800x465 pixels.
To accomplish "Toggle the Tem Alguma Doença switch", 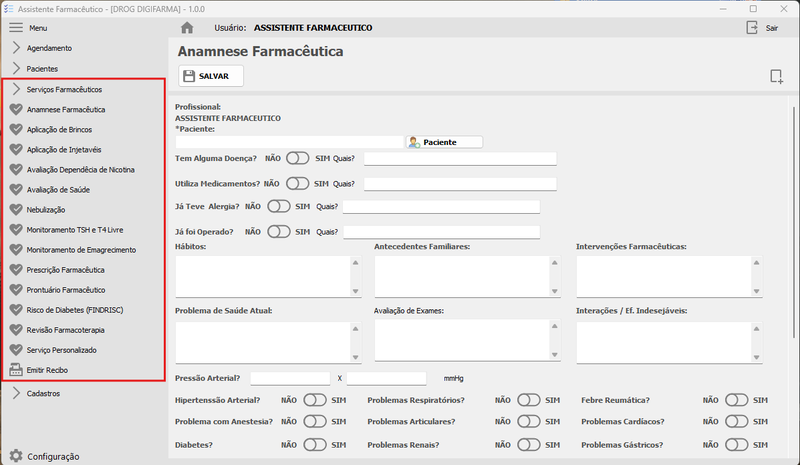I will 297,158.
